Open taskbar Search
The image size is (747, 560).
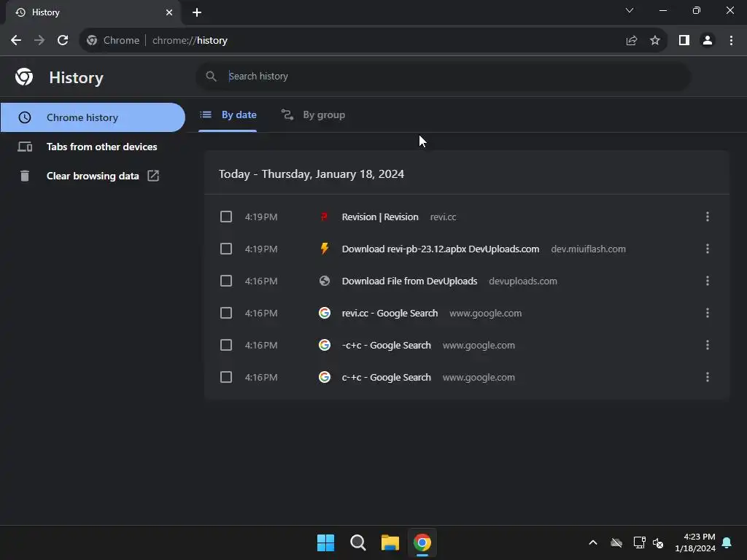pos(357,542)
